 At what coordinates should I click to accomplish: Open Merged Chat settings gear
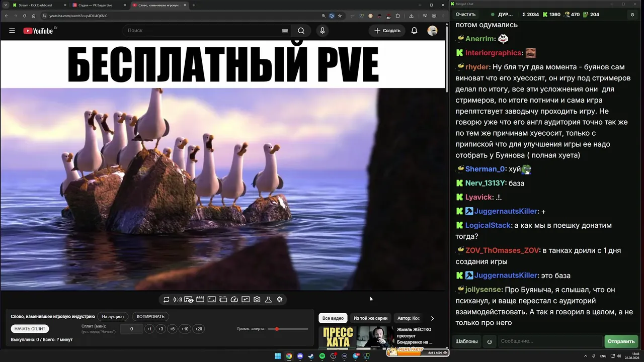coord(632,15)
